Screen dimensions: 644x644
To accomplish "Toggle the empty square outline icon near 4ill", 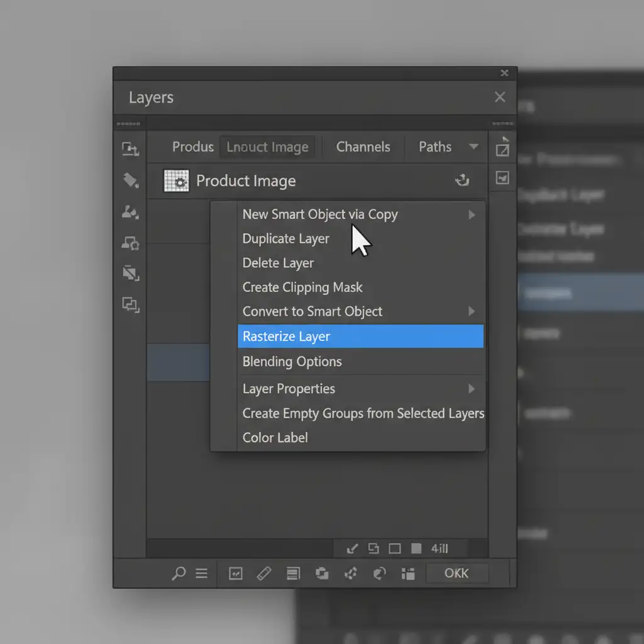I will tap(394, 548).
